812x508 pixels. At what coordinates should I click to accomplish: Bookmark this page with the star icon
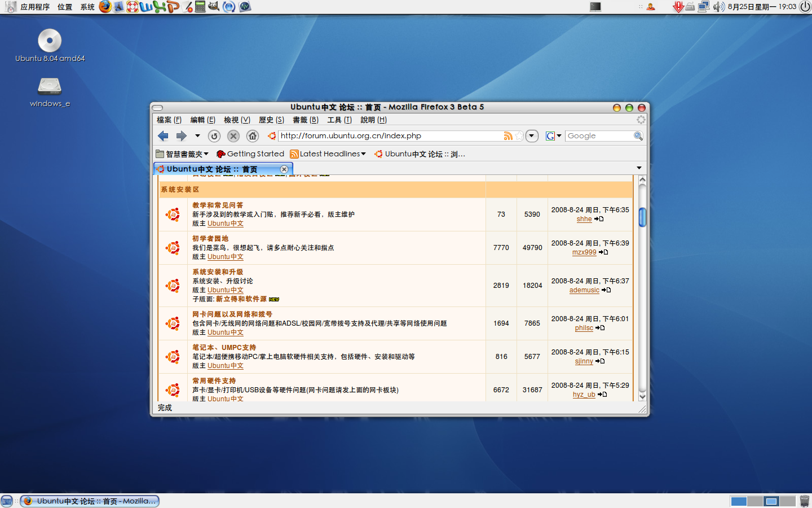pyautogui.click(x=519, y=136)
